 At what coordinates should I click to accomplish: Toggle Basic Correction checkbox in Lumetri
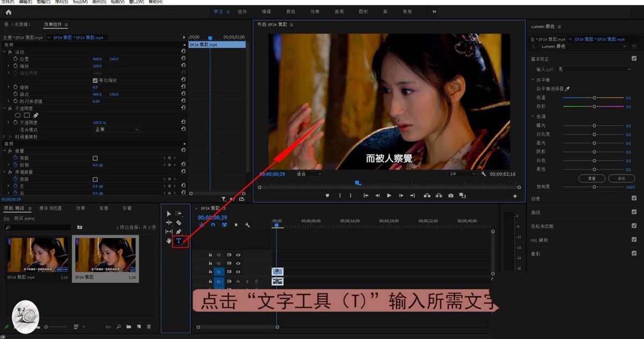pyautogui.click(x=634, y=58)
